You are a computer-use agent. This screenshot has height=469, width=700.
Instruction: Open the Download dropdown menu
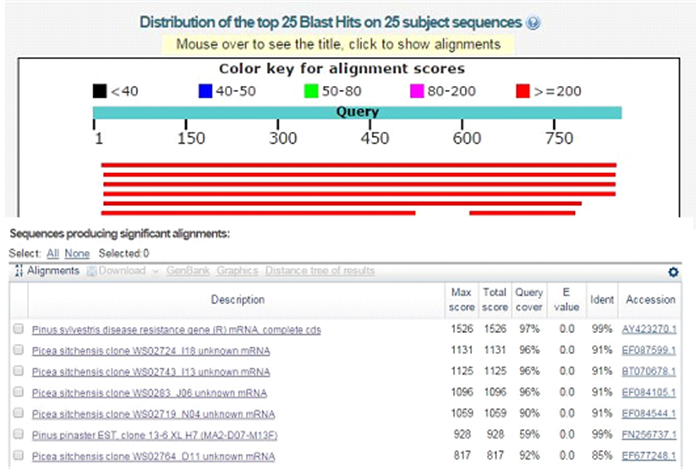pyautogui.click(x=123, y=271)
